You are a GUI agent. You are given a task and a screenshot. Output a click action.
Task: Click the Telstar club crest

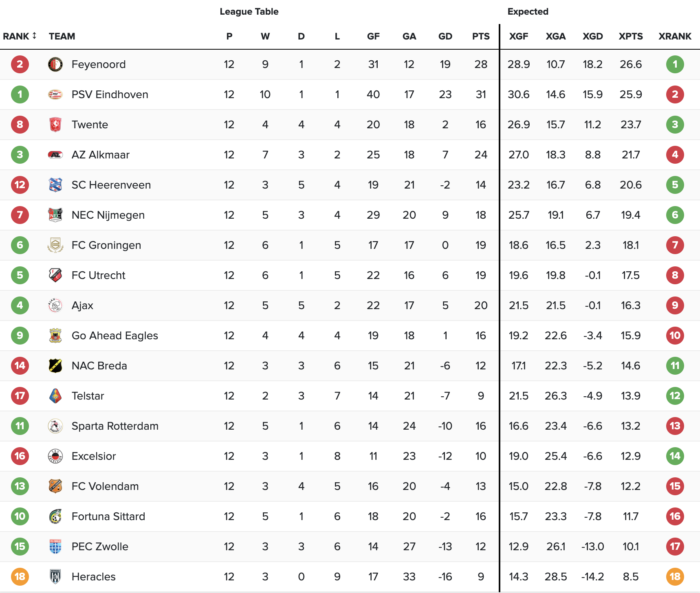(55, 396)
